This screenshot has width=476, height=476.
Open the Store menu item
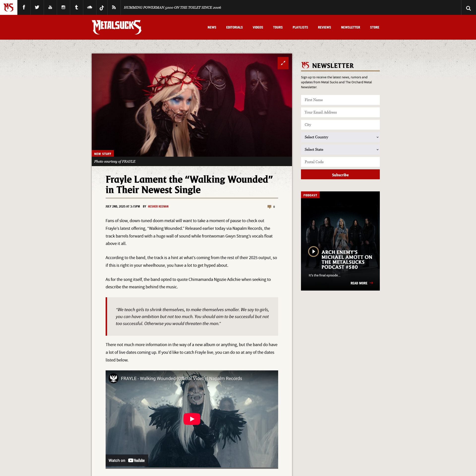coord(374,27)
